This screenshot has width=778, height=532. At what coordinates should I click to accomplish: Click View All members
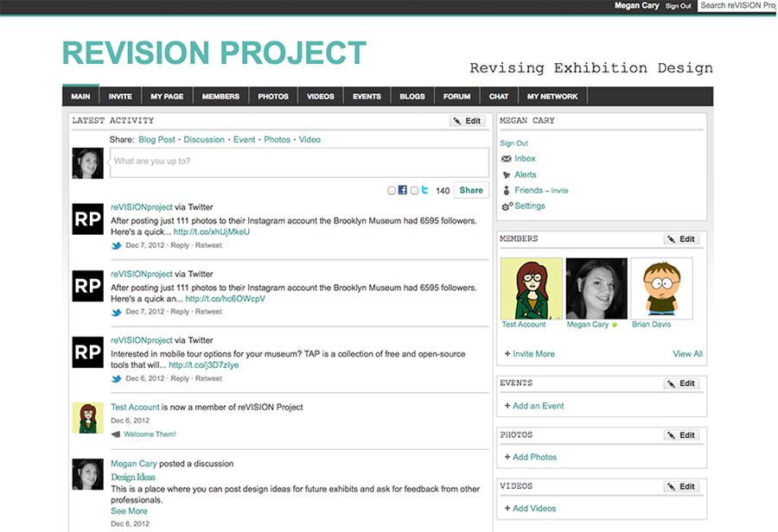[688, 354]
